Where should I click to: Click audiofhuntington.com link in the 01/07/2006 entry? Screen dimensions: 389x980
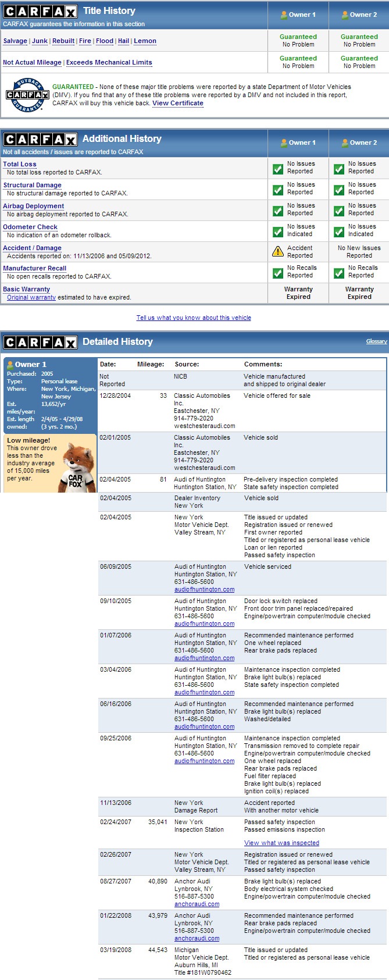(x=204, y=658)
